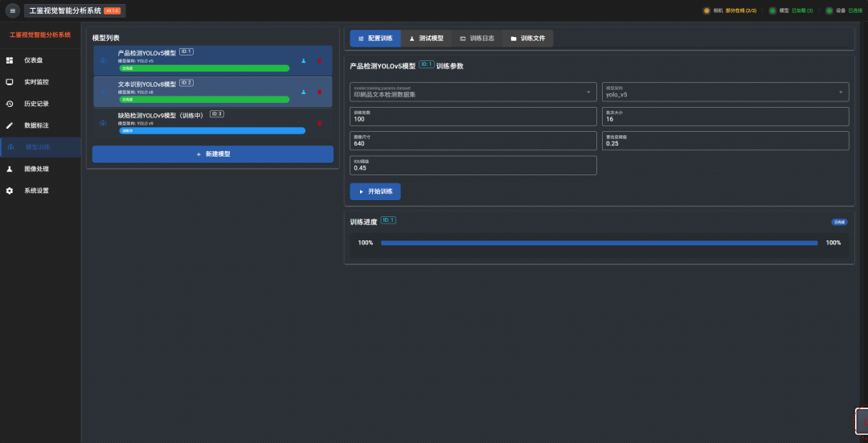Click the 图像处理 flask icon in sidebar

pyautogui.click(x=10, y=169)
